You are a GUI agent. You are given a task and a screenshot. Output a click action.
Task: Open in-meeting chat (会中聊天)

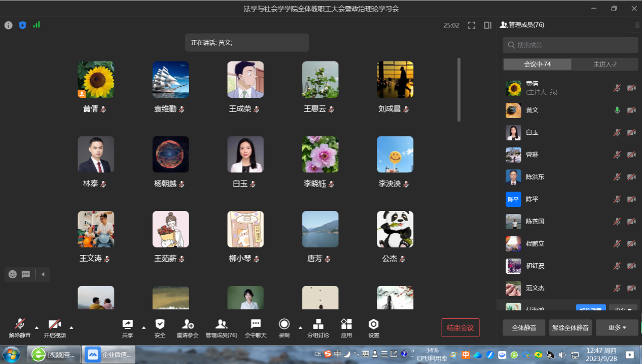256,324
